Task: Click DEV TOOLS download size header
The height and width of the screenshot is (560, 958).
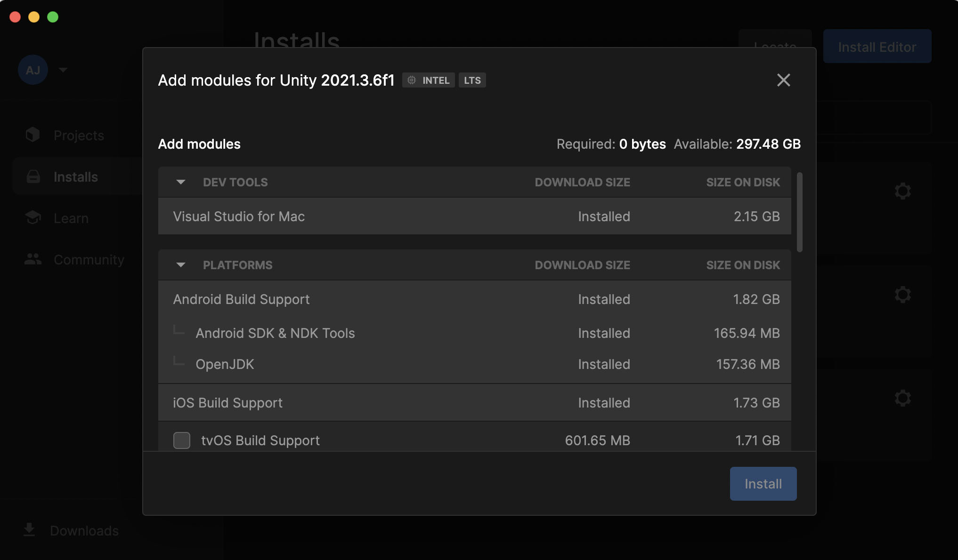Action: tap(582, 182)
